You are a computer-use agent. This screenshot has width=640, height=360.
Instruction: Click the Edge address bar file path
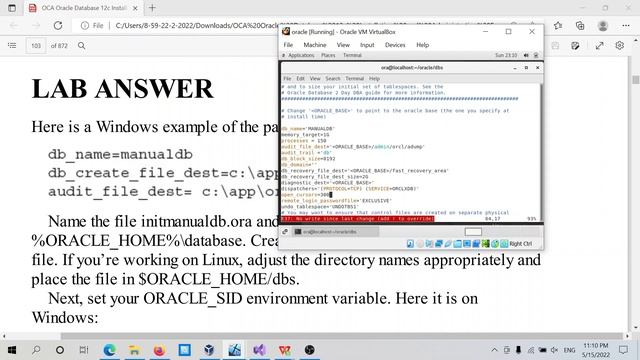[196, 25]
